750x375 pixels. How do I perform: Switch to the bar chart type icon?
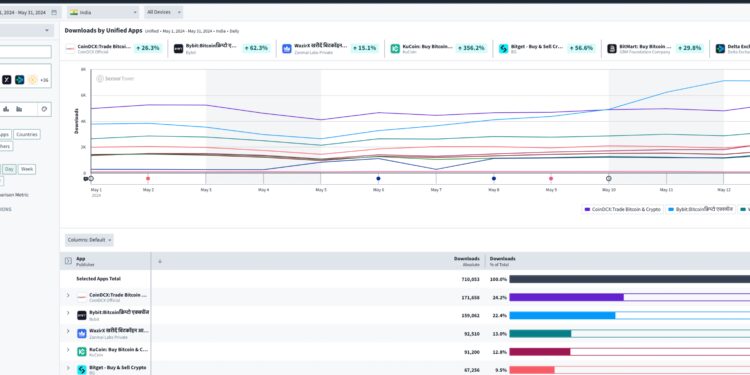[6, 109]
